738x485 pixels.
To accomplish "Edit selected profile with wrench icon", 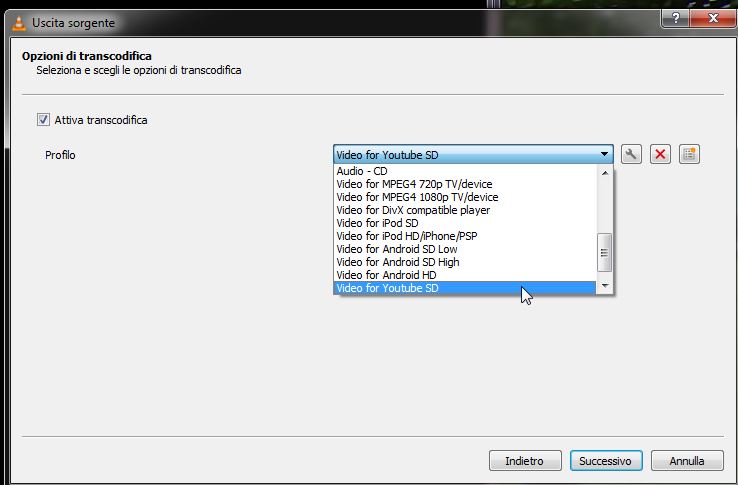I will (x=631, y=154).
